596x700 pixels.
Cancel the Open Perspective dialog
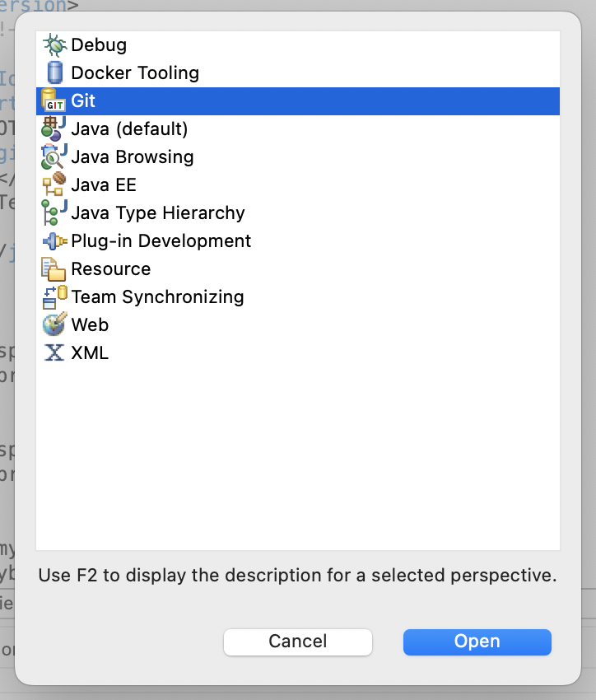(298, 642)
